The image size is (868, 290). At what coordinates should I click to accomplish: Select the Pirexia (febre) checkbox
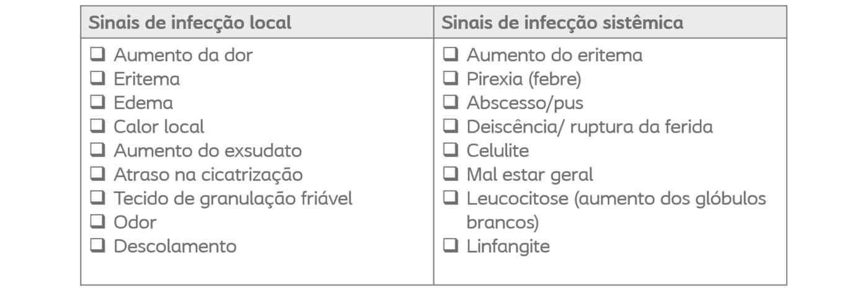[450, 79]
